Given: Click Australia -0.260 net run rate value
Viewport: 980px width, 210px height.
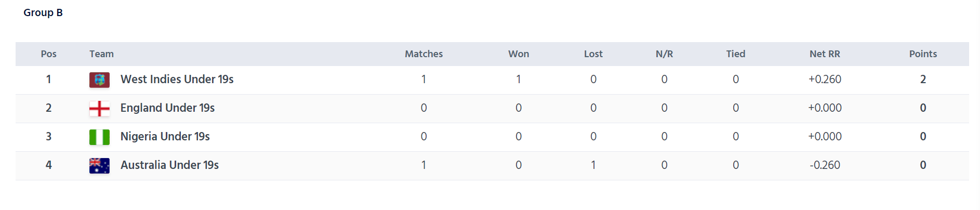Looking at the screenshot, I should point(825,165).
